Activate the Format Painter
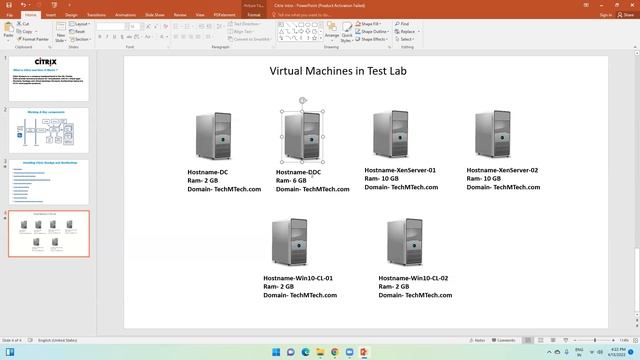This screenshot has width=640, height=360. pyautogui.click(x=33, y=39)
